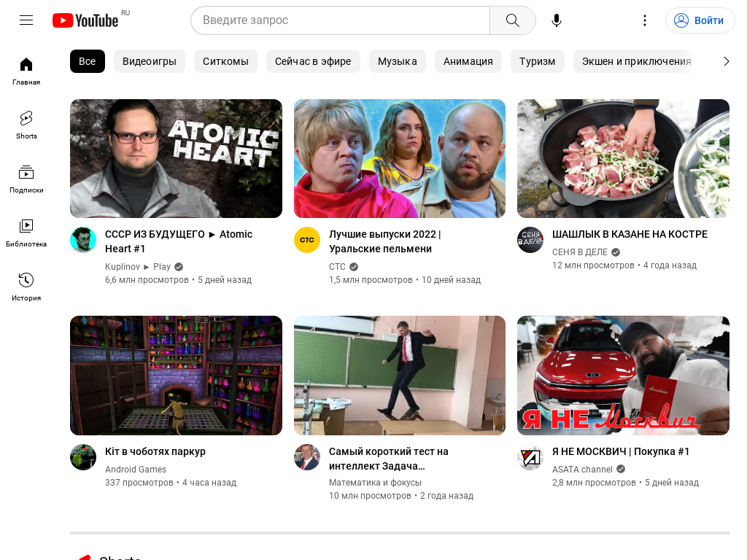Select the Экшен и приключения chip
747x560 pixels.
coord(636,61)
